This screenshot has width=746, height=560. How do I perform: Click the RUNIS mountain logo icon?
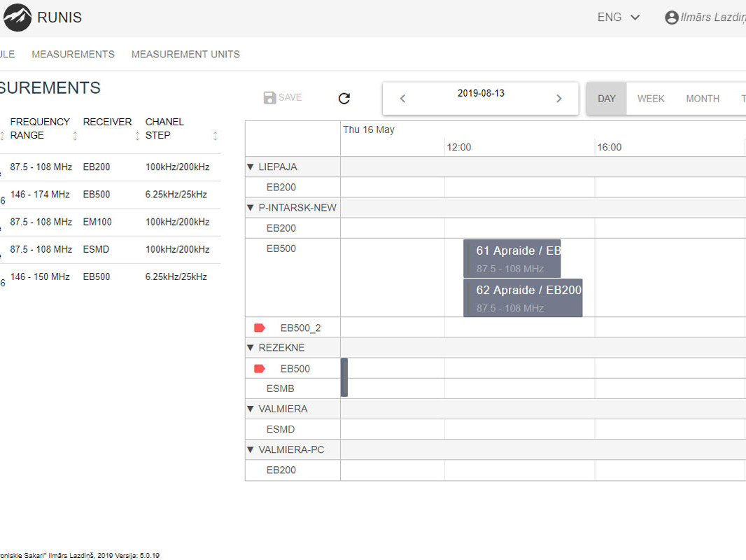(17, 17)
